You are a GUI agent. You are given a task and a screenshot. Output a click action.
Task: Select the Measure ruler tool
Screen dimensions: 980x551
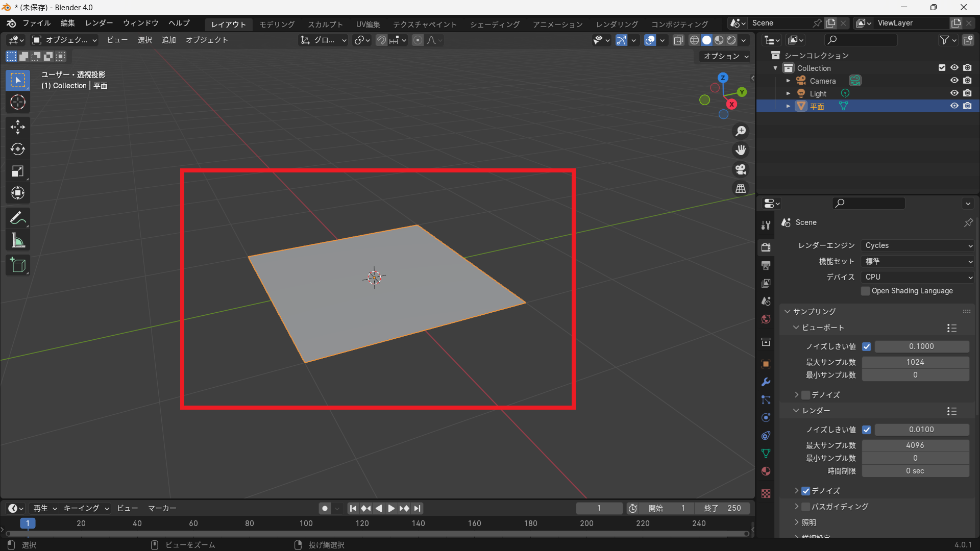coord(18,241)
